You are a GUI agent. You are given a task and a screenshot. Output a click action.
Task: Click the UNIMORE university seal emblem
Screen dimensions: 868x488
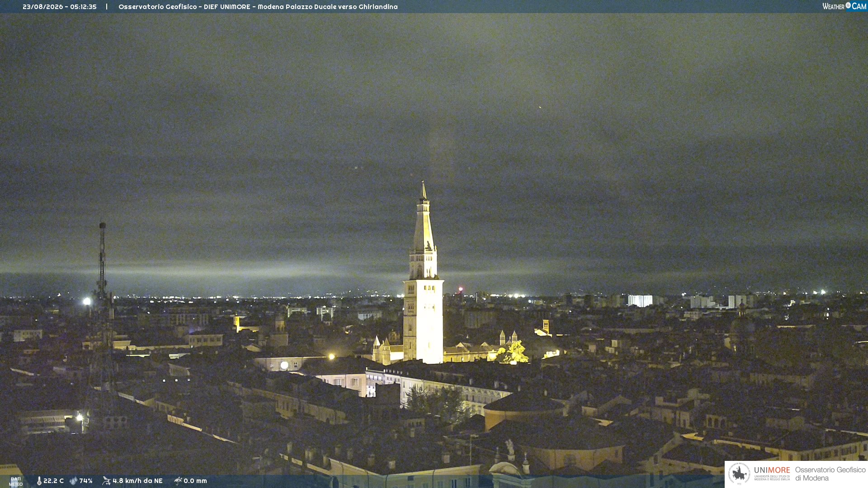pyautogui.click(x=739, y=474)
